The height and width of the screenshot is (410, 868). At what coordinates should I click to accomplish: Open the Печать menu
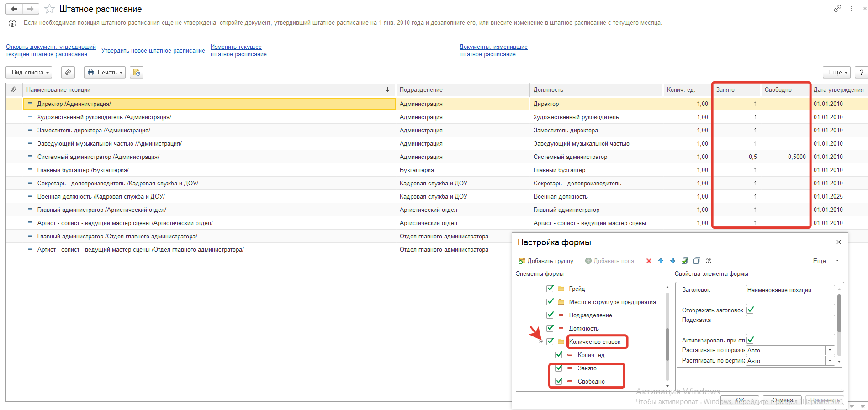click(105, 72)
